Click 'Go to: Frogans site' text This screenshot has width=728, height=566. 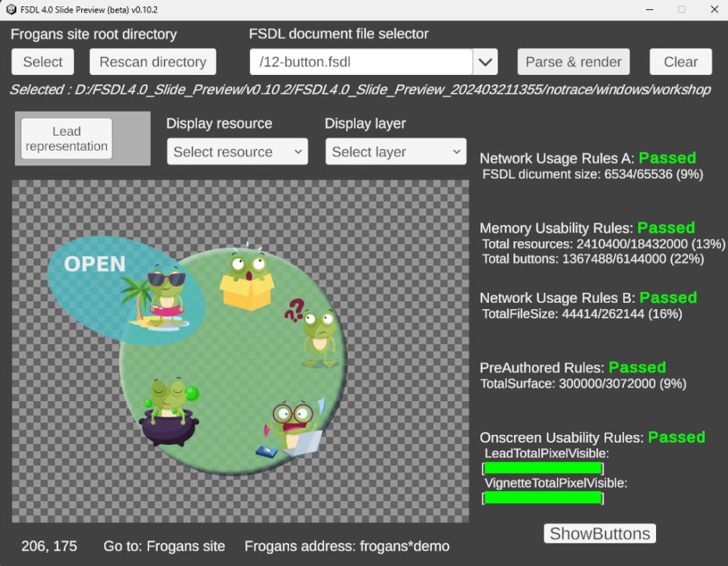coord(164,546)
